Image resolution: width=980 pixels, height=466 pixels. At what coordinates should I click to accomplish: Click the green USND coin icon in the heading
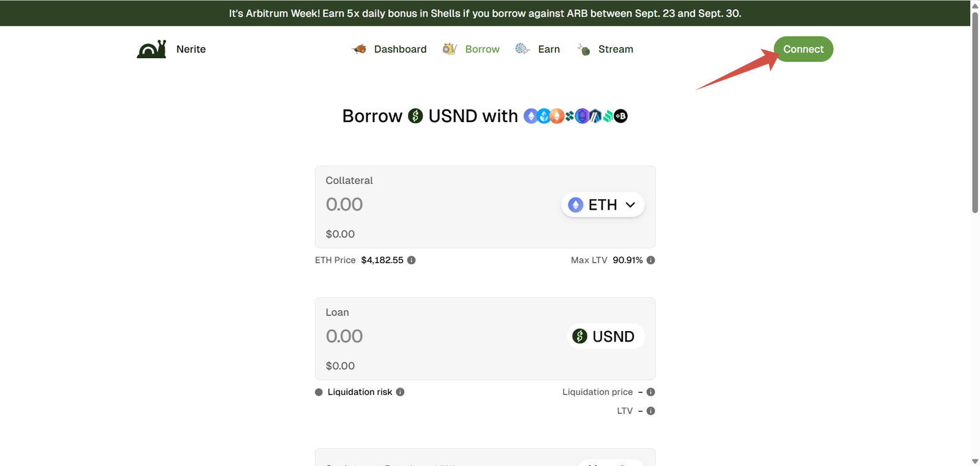click(x=415, y=116)
